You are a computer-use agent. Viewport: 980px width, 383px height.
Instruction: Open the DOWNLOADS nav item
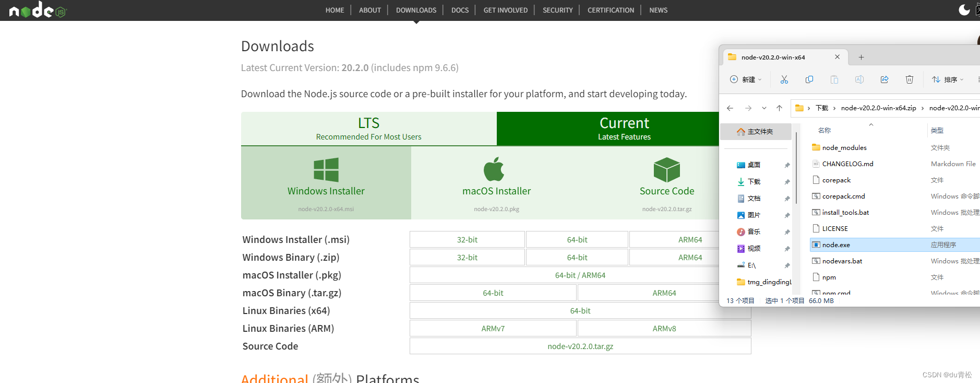(416, 10)
